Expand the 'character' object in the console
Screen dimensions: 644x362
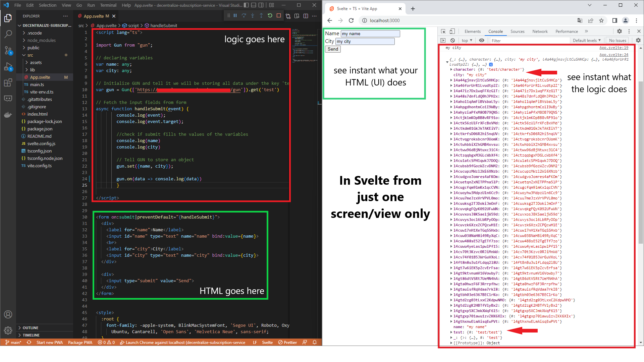pos(451,69)
